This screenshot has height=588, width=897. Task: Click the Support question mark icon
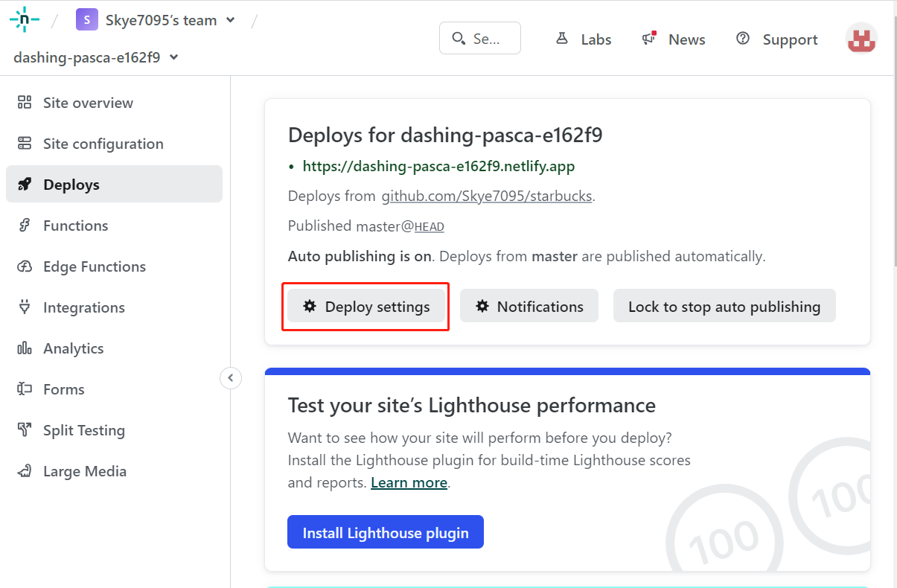click(x=742, y=39)
